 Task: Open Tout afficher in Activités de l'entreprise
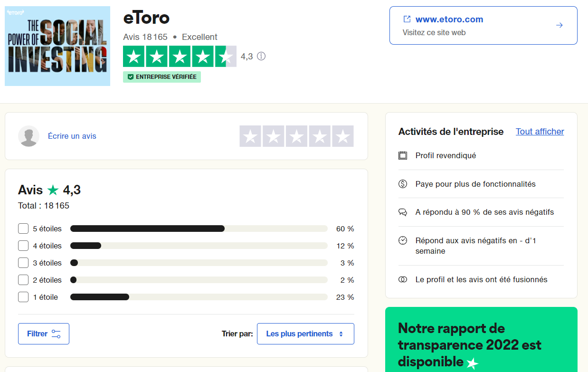540,132
